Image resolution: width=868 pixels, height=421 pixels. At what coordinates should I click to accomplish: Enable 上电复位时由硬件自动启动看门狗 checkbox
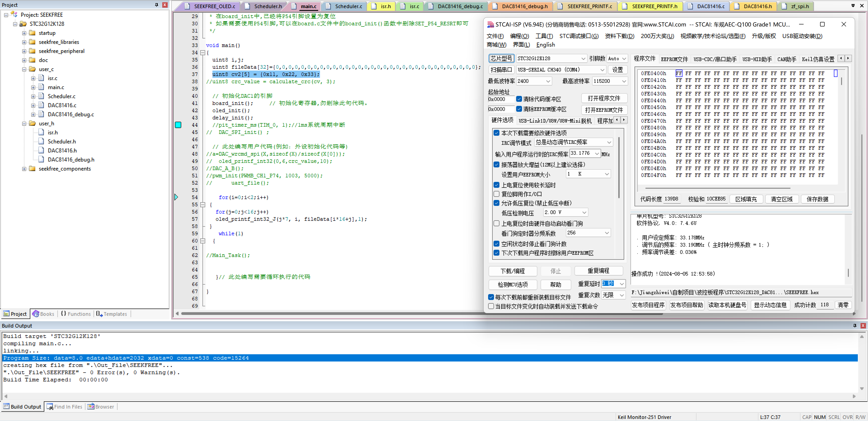[x=497, y=223]
